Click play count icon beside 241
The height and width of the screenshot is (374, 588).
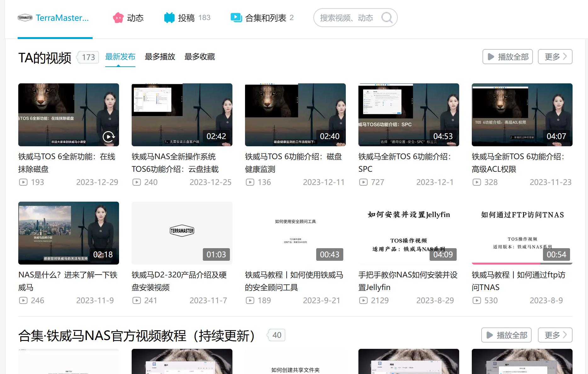[x=137, y=300]
